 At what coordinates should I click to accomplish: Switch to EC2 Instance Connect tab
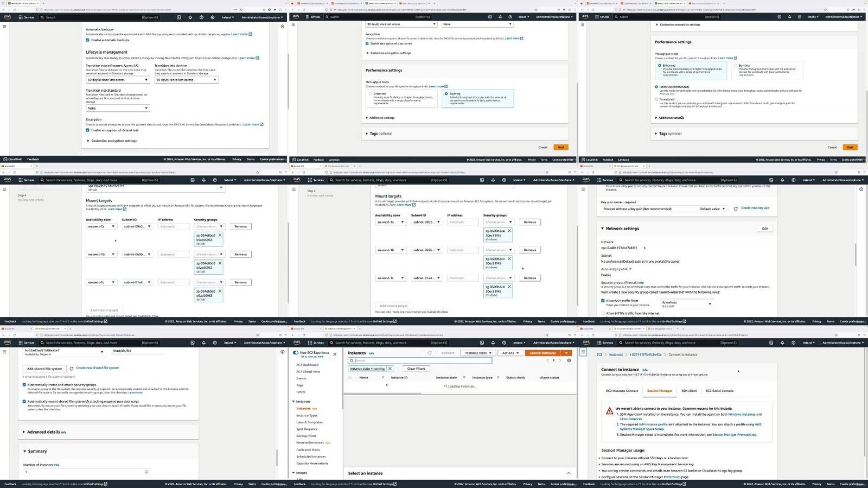point(622,391)
